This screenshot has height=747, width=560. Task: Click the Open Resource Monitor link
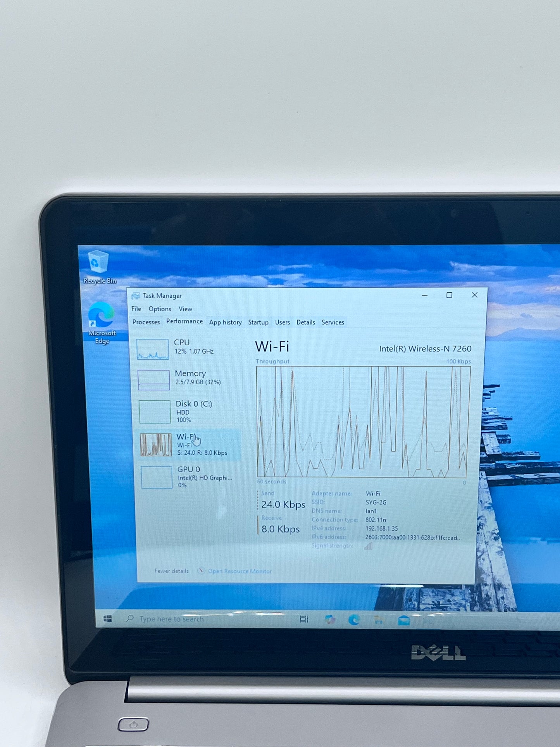[240, 571]
